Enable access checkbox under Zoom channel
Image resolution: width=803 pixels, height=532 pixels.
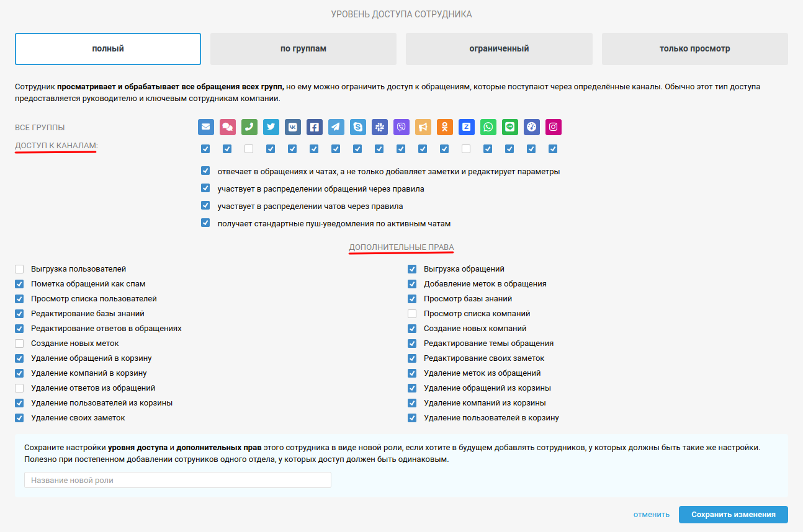click(x=466, y=149)
